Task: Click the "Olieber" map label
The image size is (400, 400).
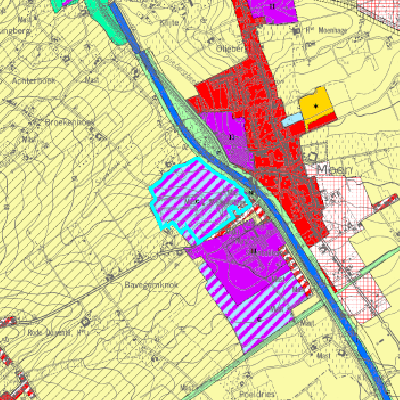Action: pyautogui.click(x=230, y=49)
